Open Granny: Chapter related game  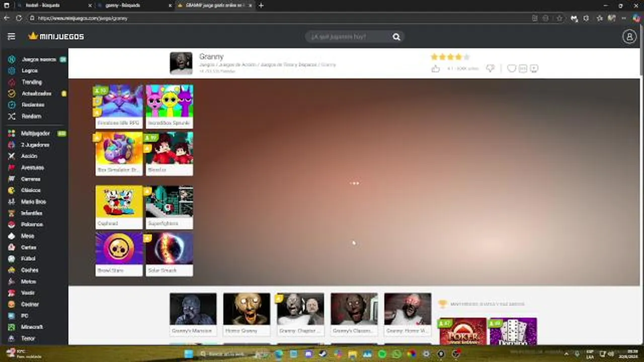[300, 314]
